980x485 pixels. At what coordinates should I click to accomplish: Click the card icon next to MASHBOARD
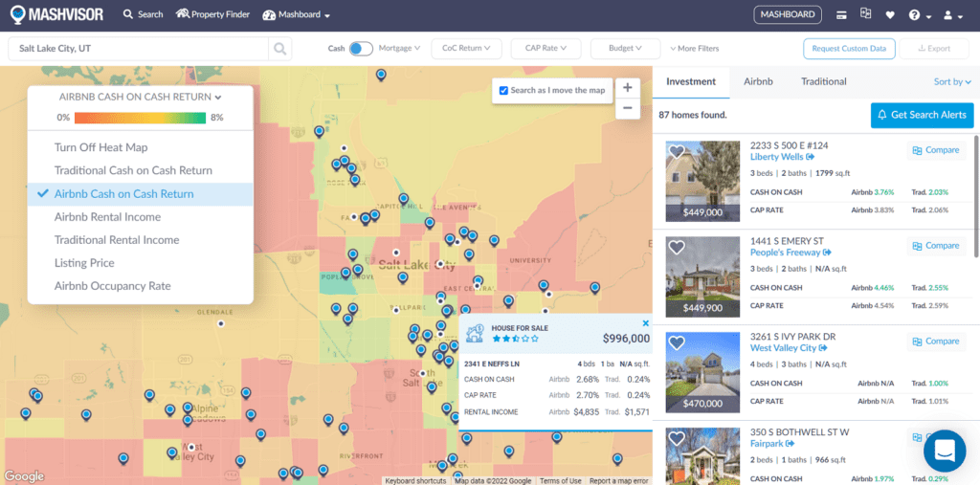[842, 15]
